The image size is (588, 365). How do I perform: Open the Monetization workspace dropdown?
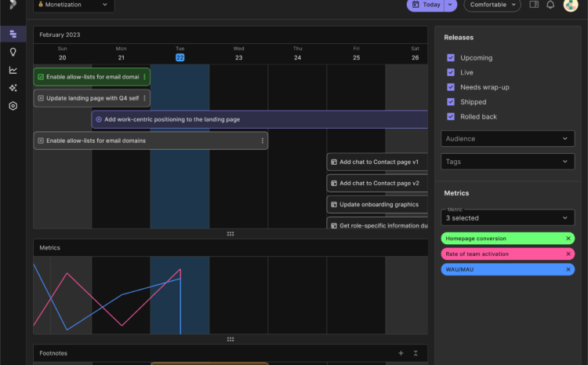[x=74, y=5]
